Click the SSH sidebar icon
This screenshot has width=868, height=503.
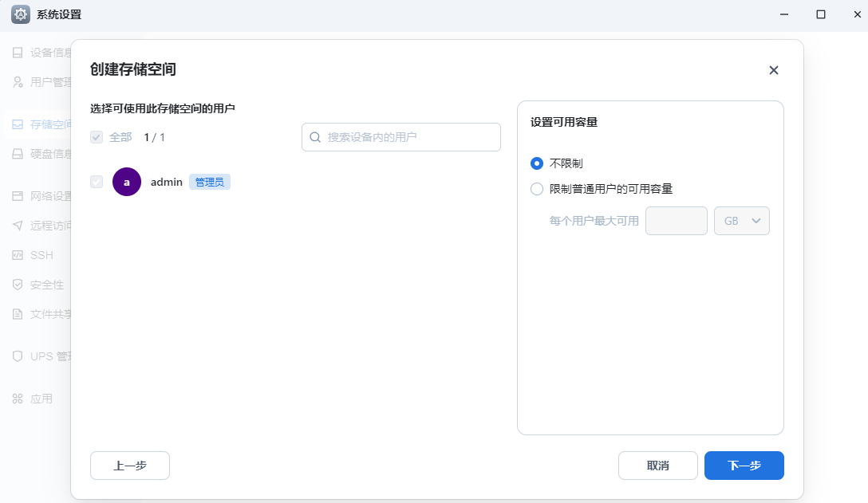click(18, 255)
